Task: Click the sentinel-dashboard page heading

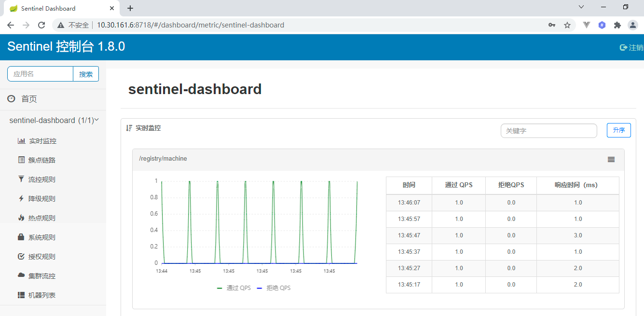Action: [x=195, y=89]
